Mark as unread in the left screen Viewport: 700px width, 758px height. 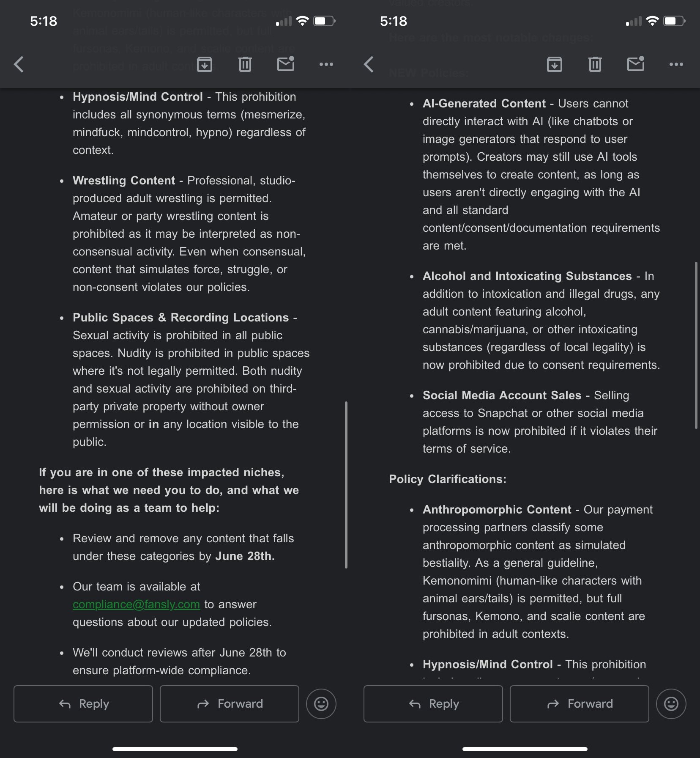tap(286, 63)
